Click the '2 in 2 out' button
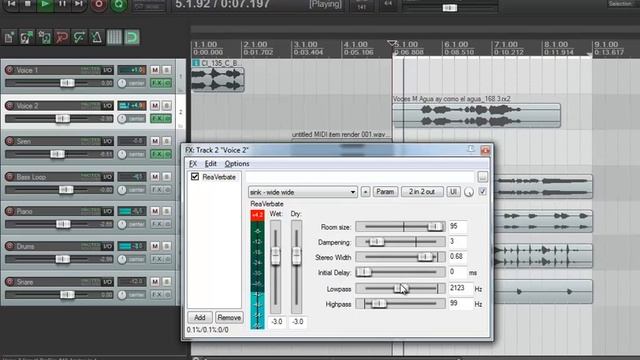The height and width of the screenshot is (360, 640). [422, 192]
